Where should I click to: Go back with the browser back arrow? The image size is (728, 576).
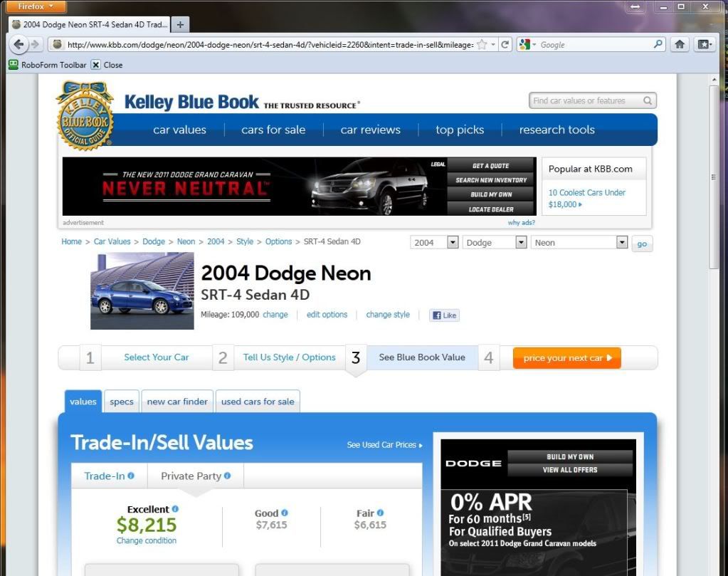(x=19, y=45)
